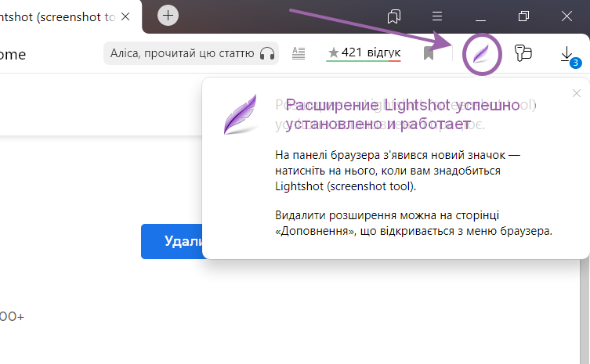Click the bookmark ribbon icon
This screenshot has height=364, width=590.
[429, 53]
